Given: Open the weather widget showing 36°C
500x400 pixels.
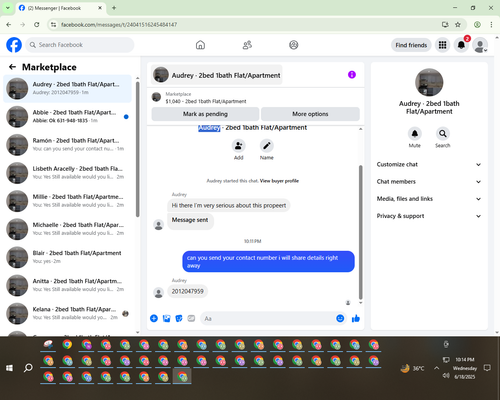Looking at the screenshot, I should click(x=412, y=368).
